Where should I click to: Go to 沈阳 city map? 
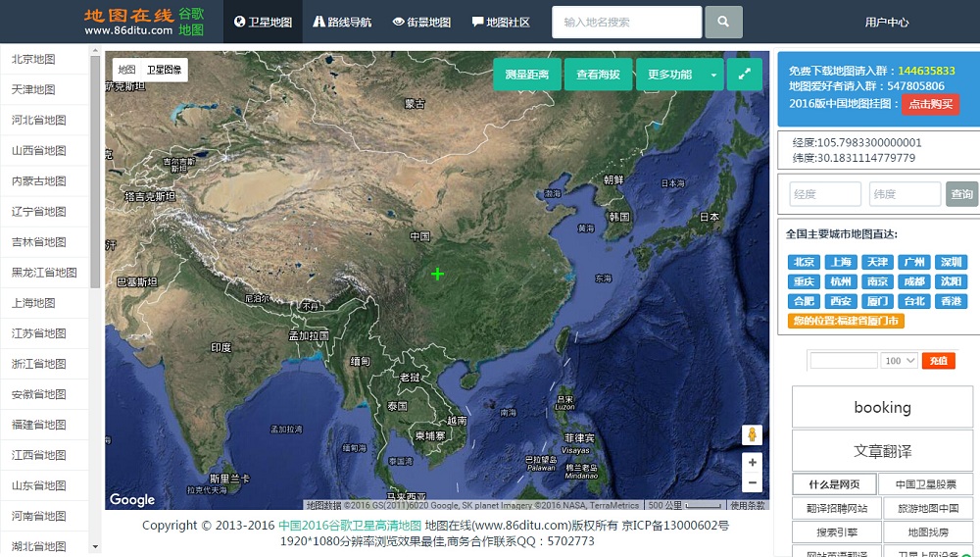[x=952, y=281]
